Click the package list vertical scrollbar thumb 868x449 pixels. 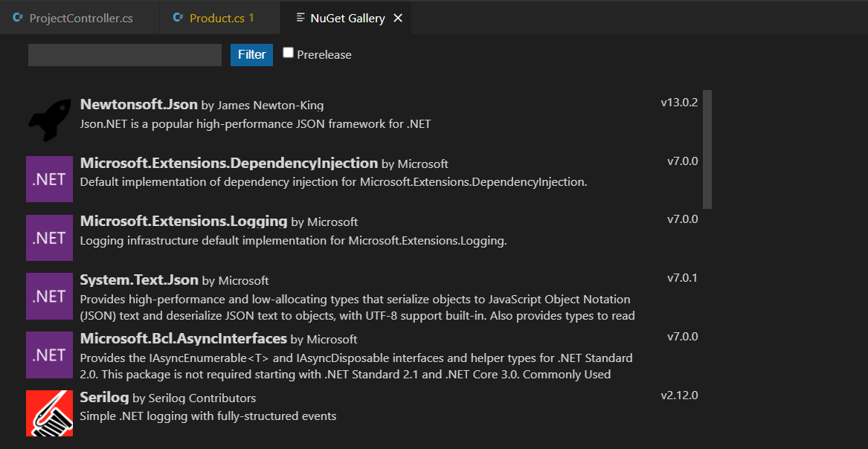[707, 149]
